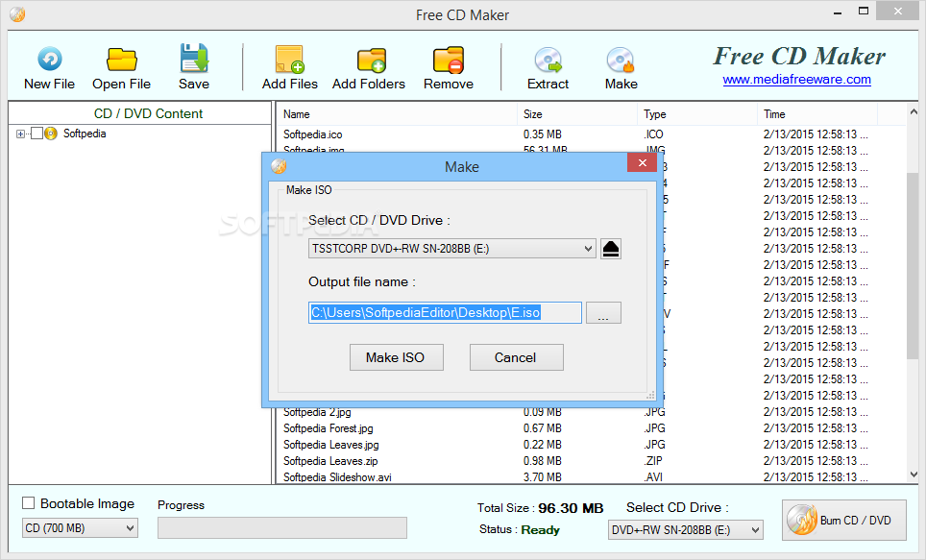
Task: Close the Make dialog
Action: 643,163
